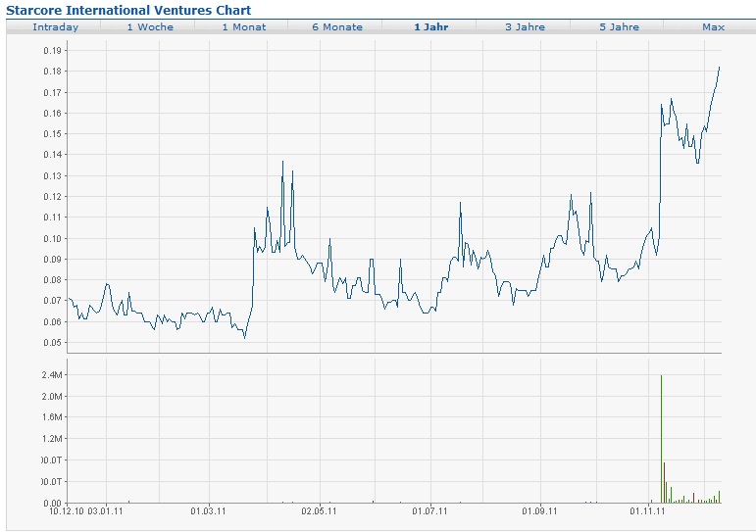Click the 01.11.11 date axis label
The height and width of the screenshot is (532, 756).
pos(647,510)
